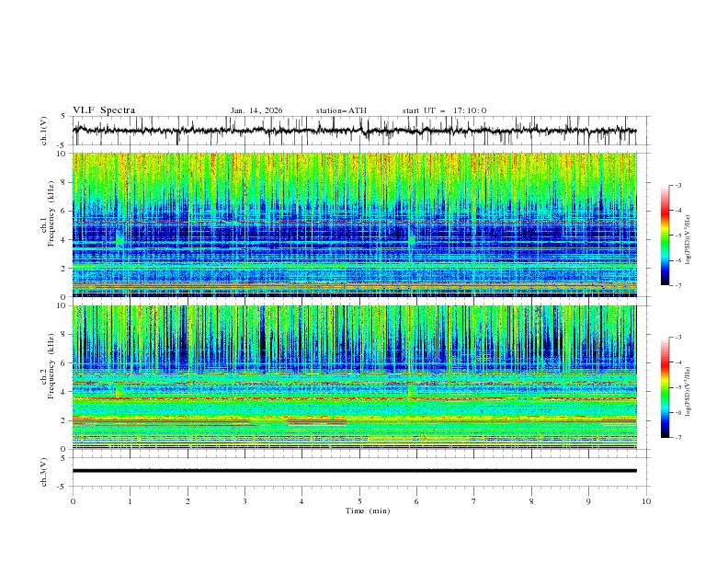The width and height of the screenshot is (728, 563).
Task: Click the ch.1 voltage waveform trace
Action: (x=354, y=131)
